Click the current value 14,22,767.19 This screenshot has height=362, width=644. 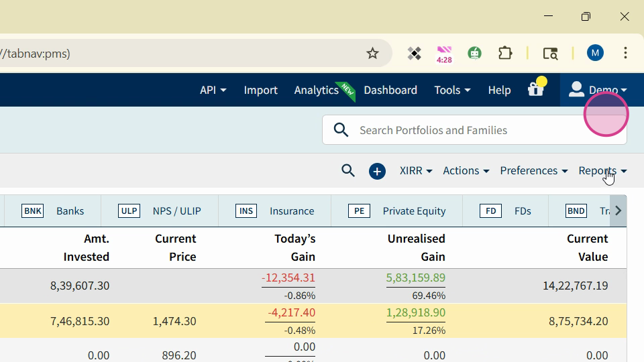pyautogui.click(x=576, y=286)
